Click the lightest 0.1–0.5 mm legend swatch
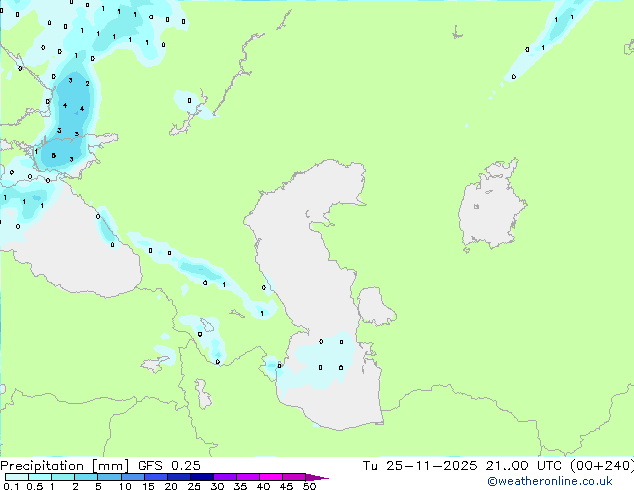 point(17,477)
